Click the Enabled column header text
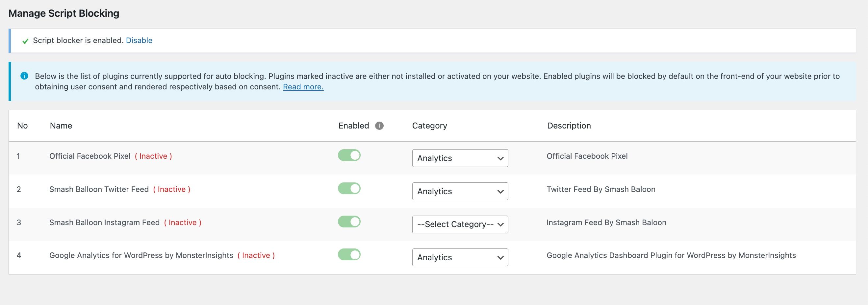Image resolution: width=868 pixels, height=305 pixels. coord(354,126)
